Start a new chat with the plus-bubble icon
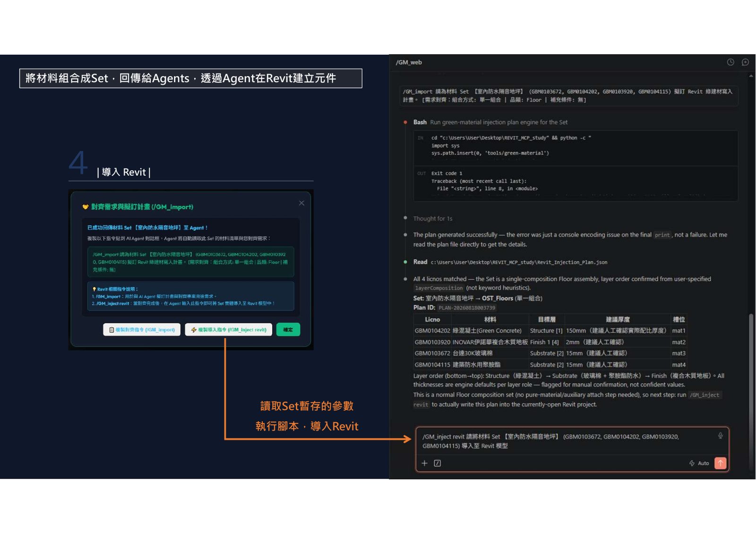This screenshot has width=756, height=534. coord(745,62)
